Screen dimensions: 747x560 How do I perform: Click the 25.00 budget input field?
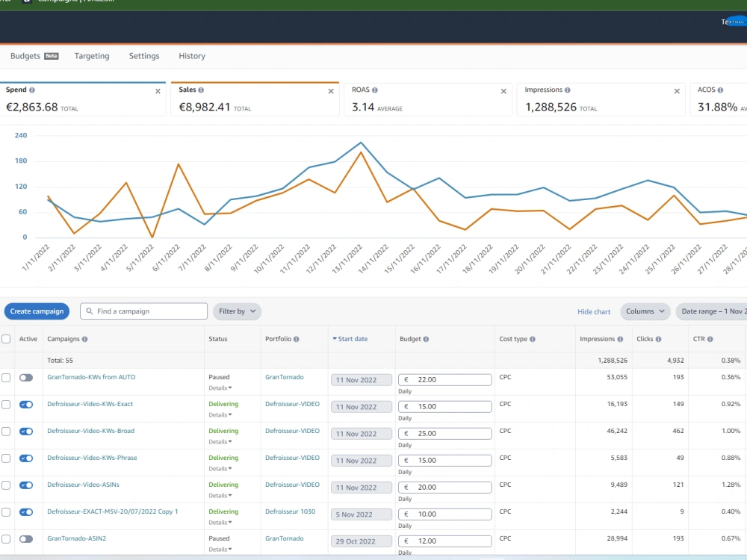(x=445, y=434)
